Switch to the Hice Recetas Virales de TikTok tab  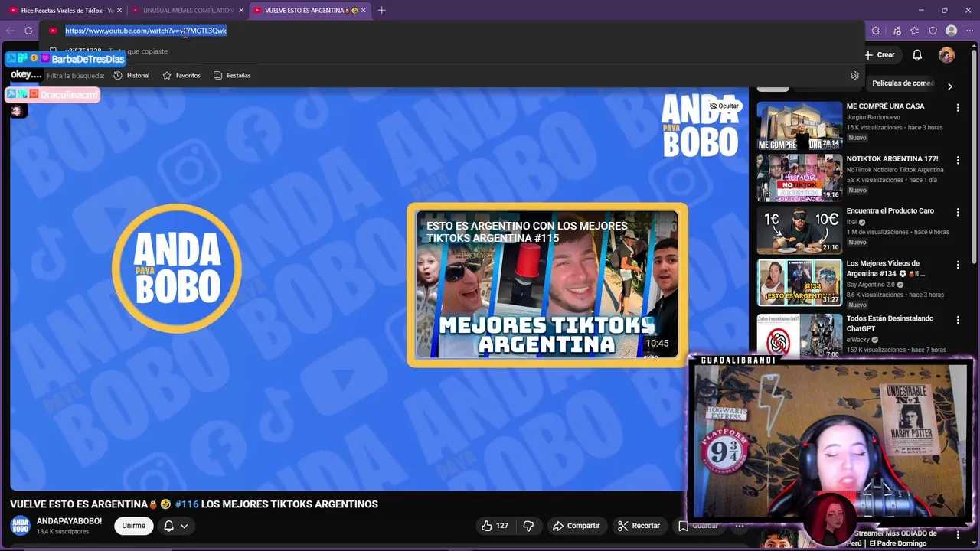63,10
